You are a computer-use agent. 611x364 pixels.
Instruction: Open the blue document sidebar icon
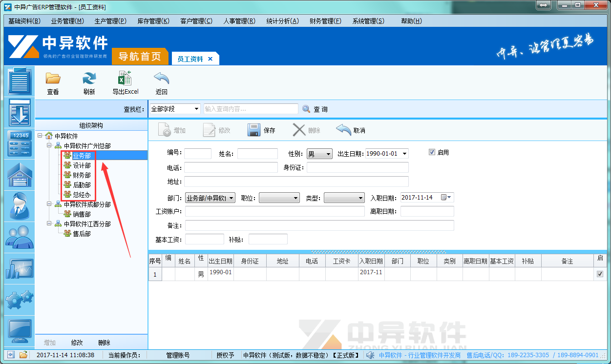20,81
